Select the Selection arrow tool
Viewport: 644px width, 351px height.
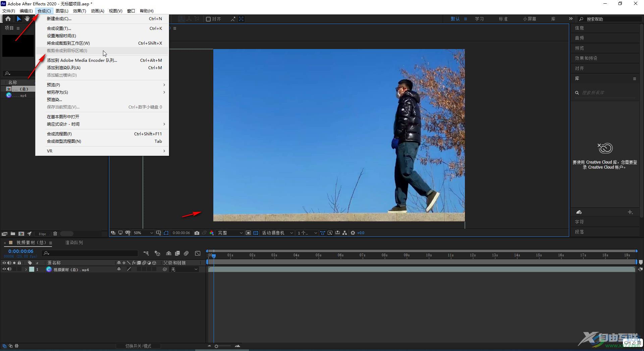point(19,19)
